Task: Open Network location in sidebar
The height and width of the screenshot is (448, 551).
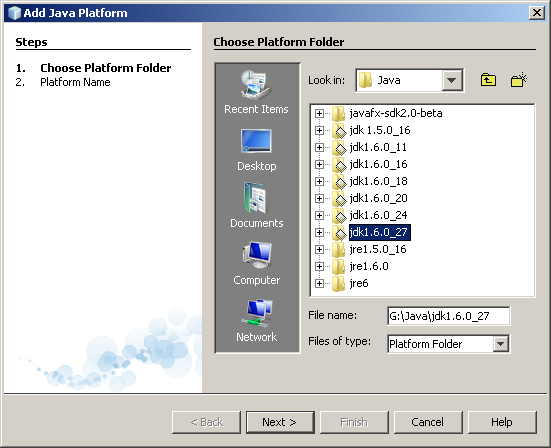Action: coord(256,320)
